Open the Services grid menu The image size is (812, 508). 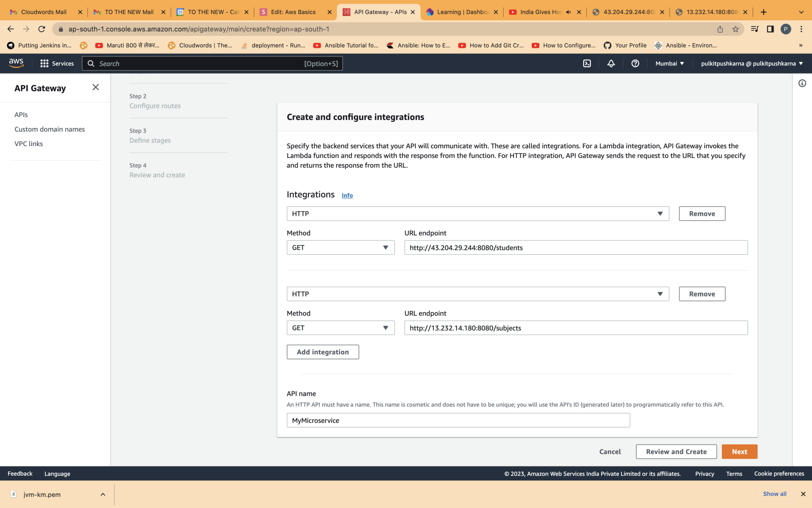pos(57,64)
